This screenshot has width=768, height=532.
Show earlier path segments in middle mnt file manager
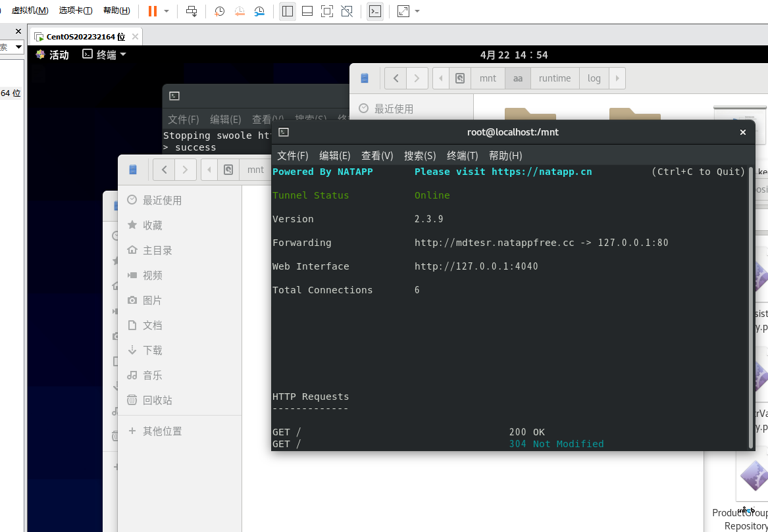pos(209,170)
